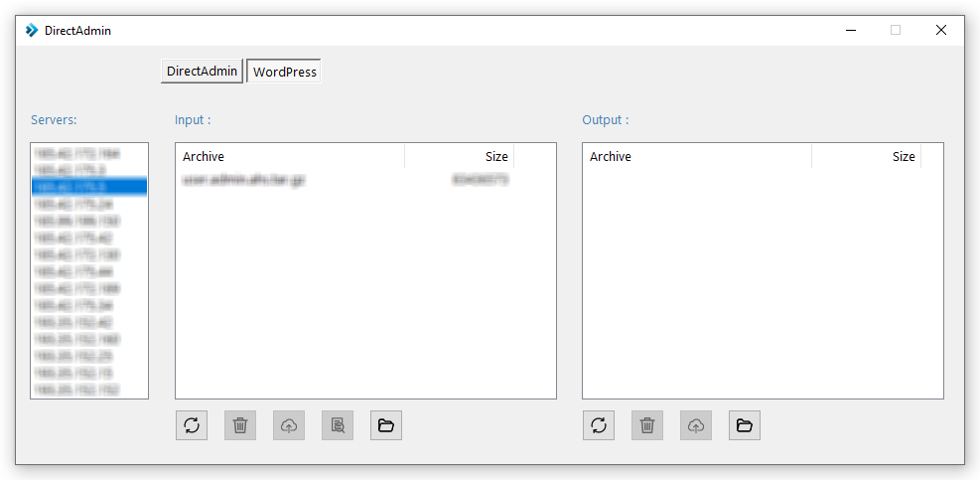Viewport: 980px width, 480px height.
Task: Open the Output folder icon
Action: (745, 425)
